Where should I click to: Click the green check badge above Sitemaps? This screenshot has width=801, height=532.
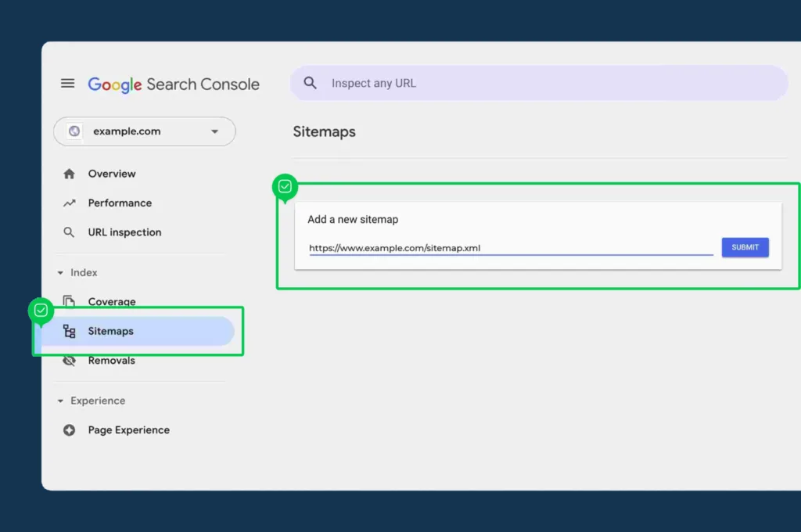[41, 311]
